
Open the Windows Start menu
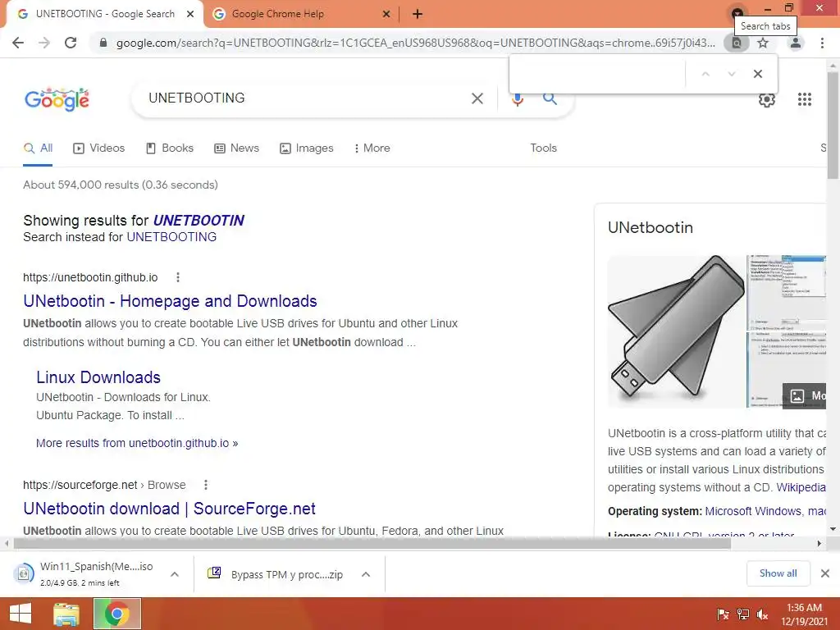coord(21,614)
